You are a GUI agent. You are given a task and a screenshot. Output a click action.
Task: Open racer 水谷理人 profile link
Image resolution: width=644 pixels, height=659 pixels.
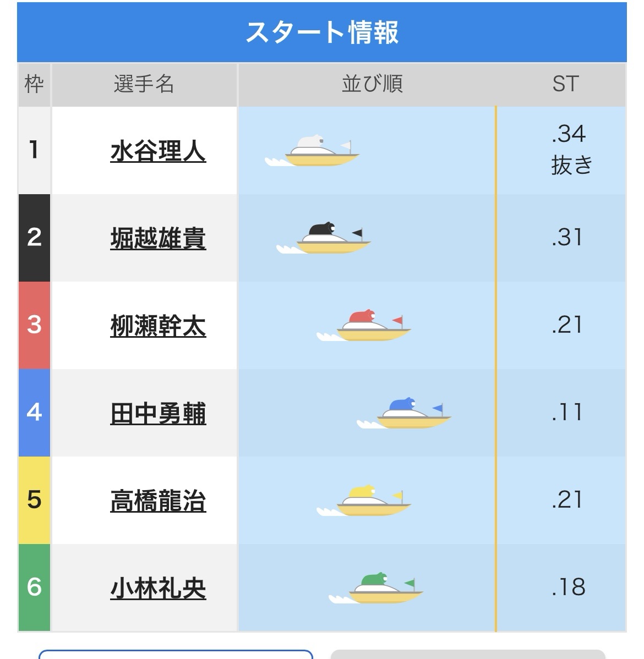[x=158, y=151]
